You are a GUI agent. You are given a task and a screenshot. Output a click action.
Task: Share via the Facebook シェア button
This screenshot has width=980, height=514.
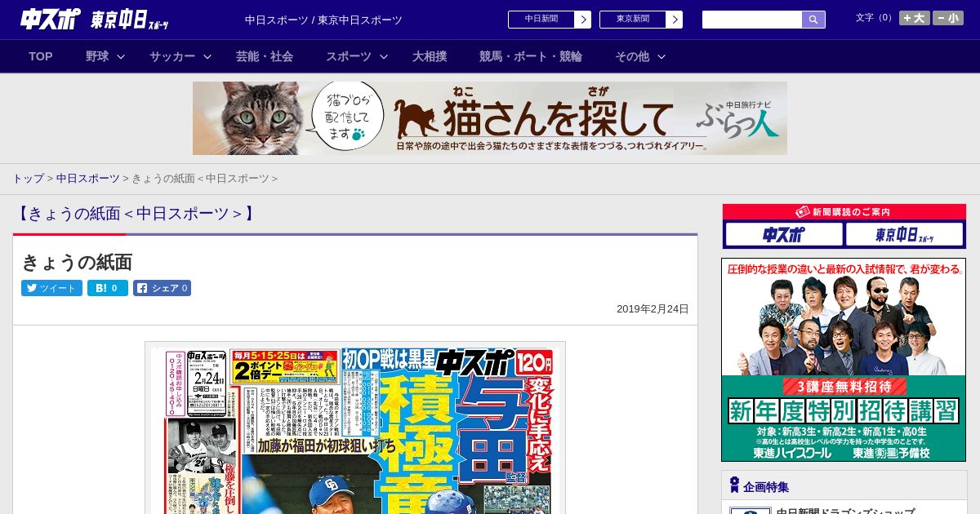coord(162,288)
